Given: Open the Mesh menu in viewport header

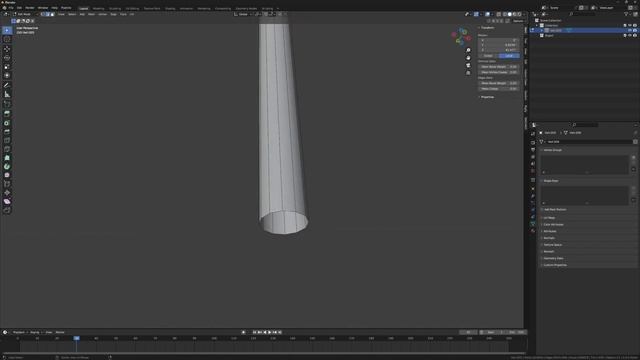Looking at the screenshot, I should (x=91, y=14).
